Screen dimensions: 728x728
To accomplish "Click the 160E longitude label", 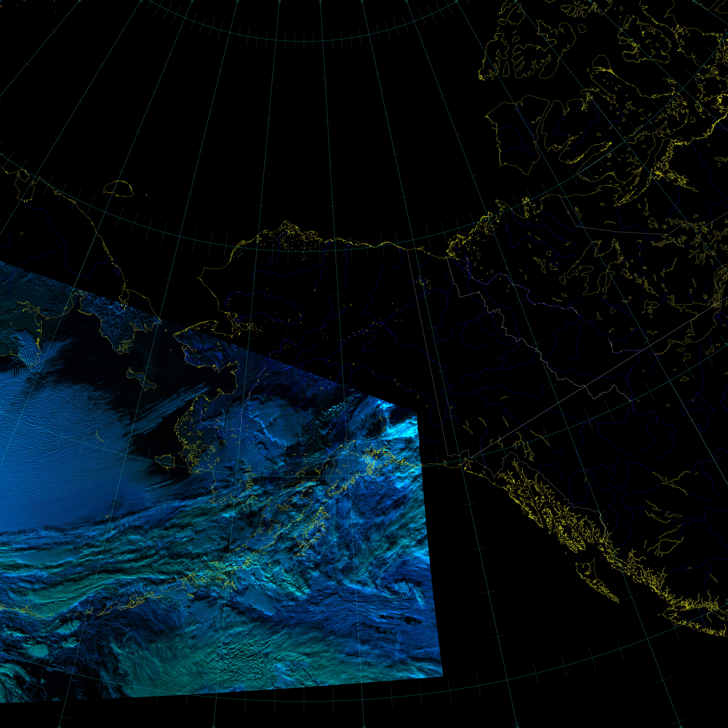I will 79,1.
